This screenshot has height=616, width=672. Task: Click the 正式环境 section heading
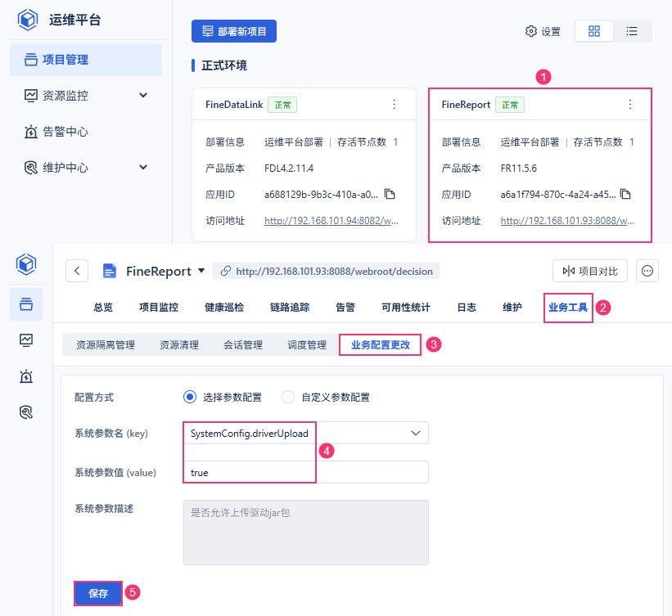click(224, 65)
